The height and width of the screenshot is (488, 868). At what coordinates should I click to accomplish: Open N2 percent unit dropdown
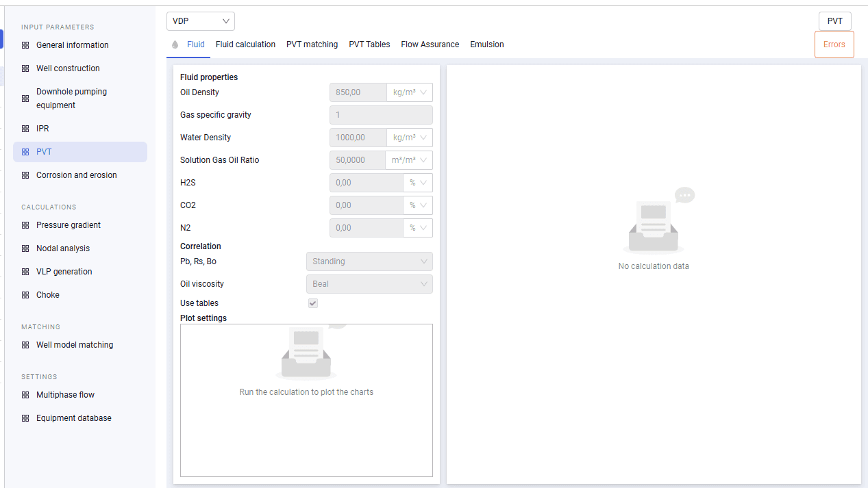[x=418, y=228]
